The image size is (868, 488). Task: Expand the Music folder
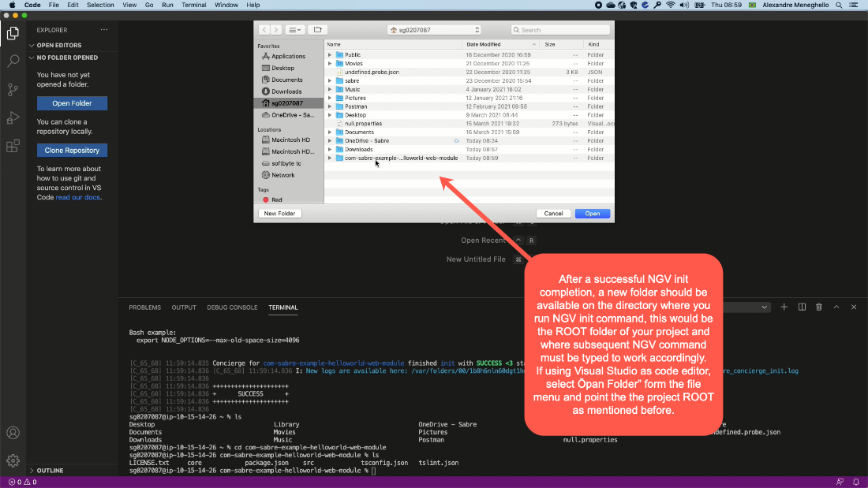(x=330, y=89)
